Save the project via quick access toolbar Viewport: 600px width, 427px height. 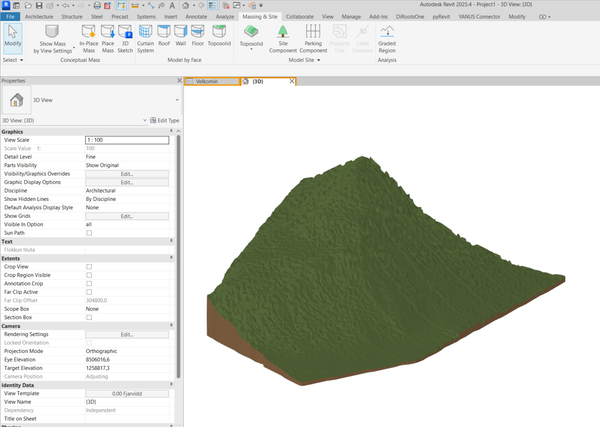coord(39,6)
